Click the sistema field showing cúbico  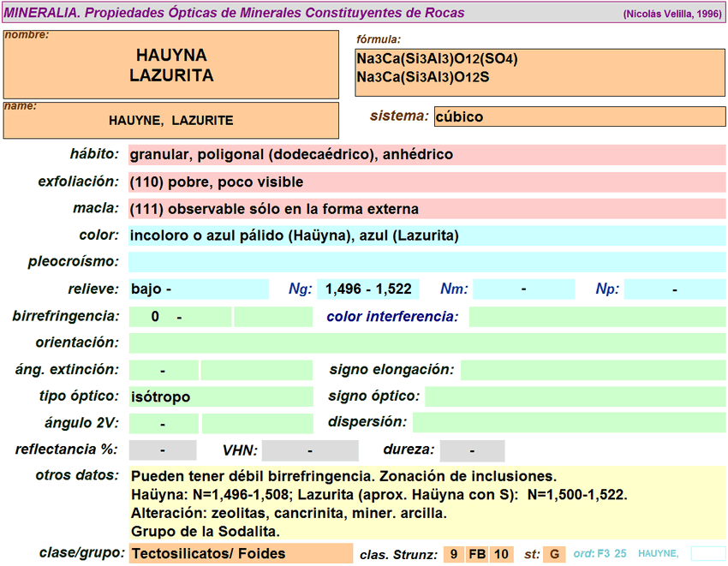[x=579, y=116]
